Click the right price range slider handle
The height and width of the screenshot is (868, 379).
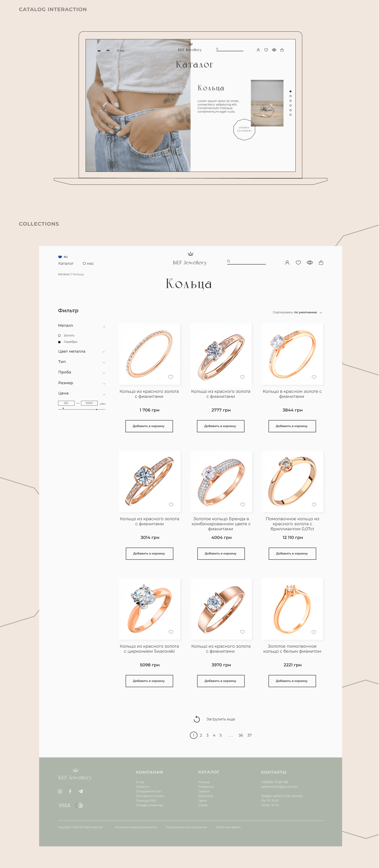97,409
